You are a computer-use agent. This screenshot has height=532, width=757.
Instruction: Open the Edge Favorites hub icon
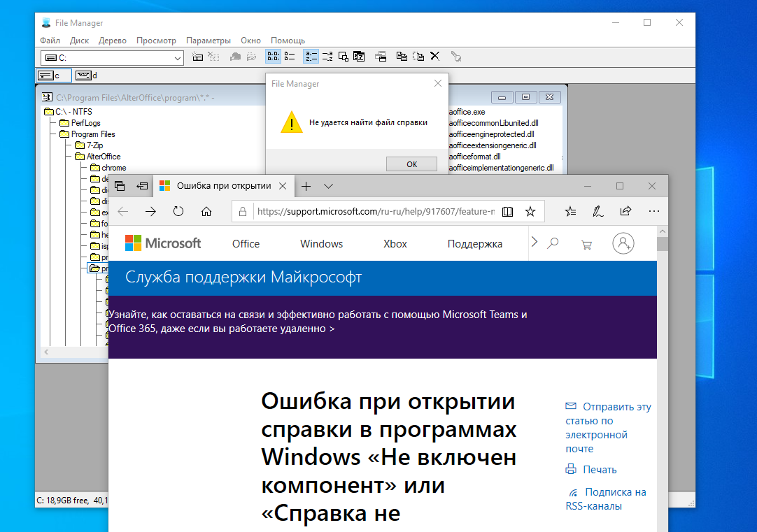pos(570,211)
